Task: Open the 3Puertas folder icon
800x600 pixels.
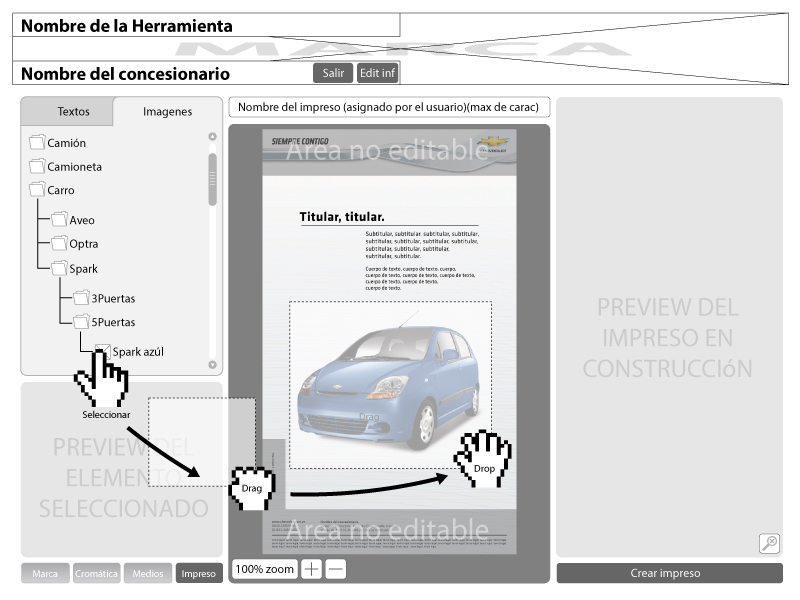Action: [81, 297]
